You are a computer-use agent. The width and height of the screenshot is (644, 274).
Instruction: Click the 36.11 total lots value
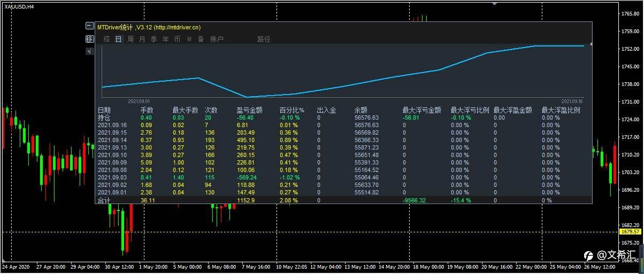click(x=148, y=200)
